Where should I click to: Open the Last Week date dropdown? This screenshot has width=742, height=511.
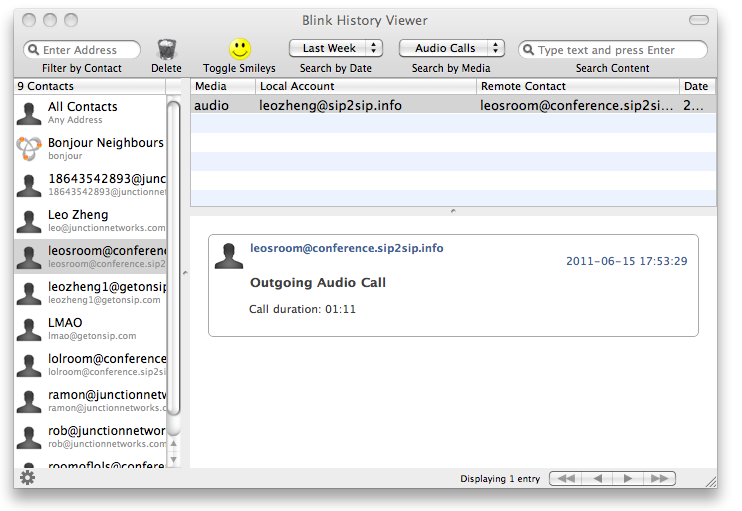pyautogui.click(x=336, y=48)
